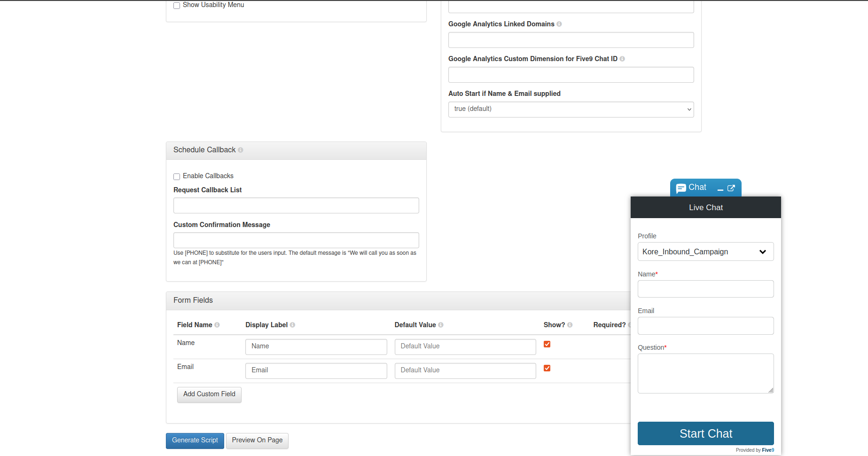Open Profile dropdown showing Kore_Inbound_Campaign
868x456 pixels.
(706, 252)
